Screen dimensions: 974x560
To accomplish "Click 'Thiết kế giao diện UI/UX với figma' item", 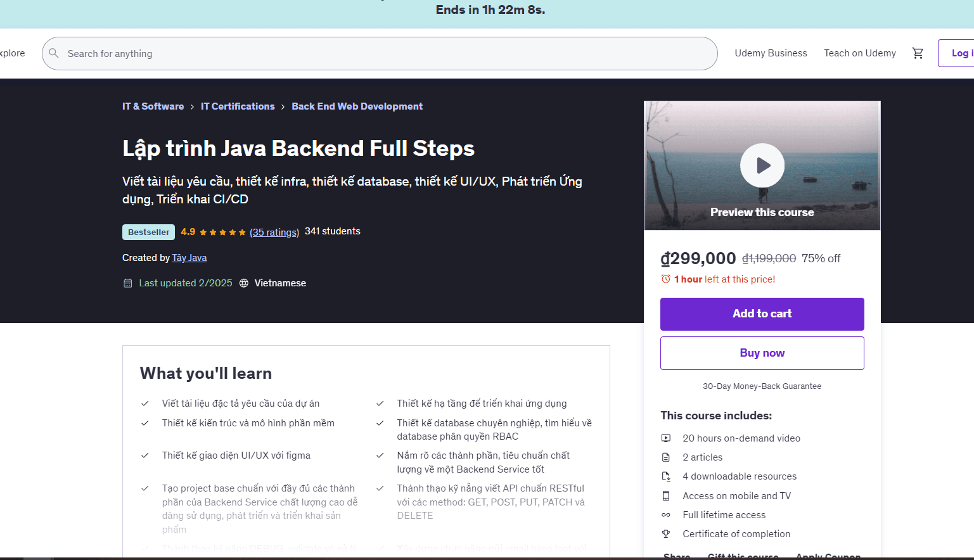I will point(236,455).
